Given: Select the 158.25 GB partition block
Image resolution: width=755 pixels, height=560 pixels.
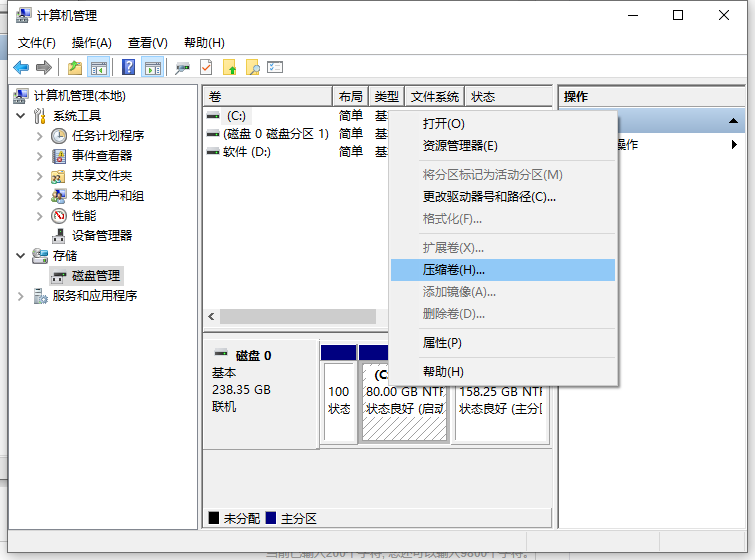Looking at the screenshot, I should (x=501, y=400).
